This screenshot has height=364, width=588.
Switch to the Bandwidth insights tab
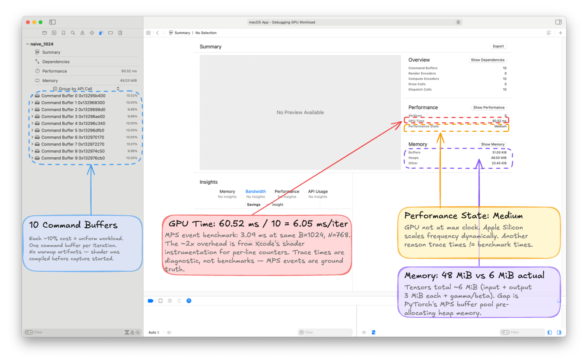tap(256, 192)
